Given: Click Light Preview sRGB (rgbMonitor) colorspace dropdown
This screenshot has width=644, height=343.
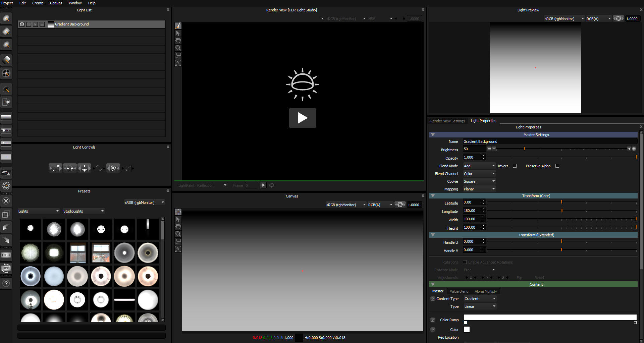Looking at the screenshot, I should (564, 19).
